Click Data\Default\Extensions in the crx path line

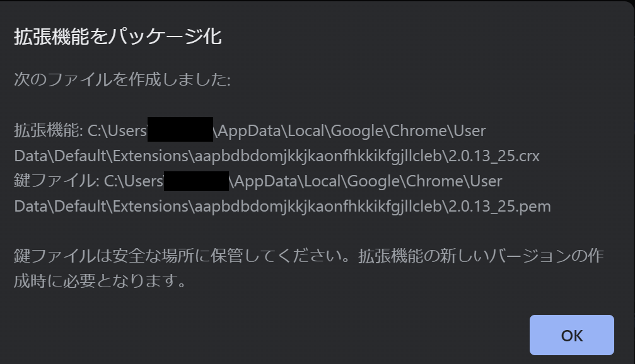102,156
